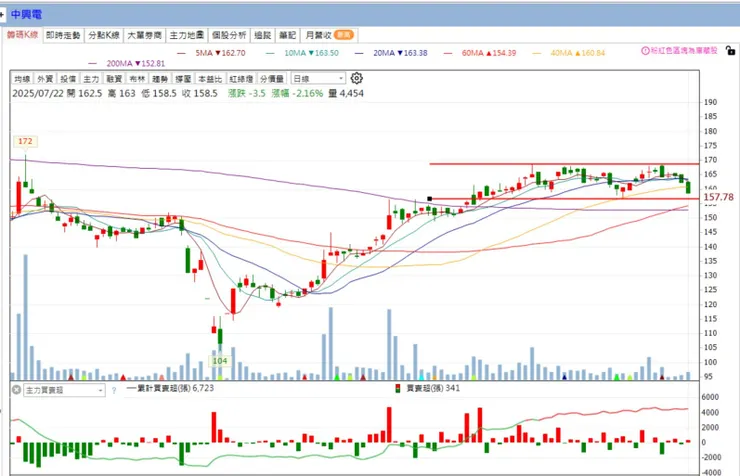Toggle the 投信 overlay button

pyautogui.click(x=68, y=79)
